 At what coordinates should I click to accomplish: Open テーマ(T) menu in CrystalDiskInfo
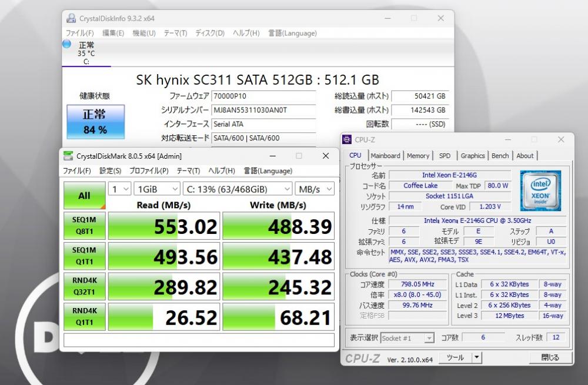click(x=175, y=33)
